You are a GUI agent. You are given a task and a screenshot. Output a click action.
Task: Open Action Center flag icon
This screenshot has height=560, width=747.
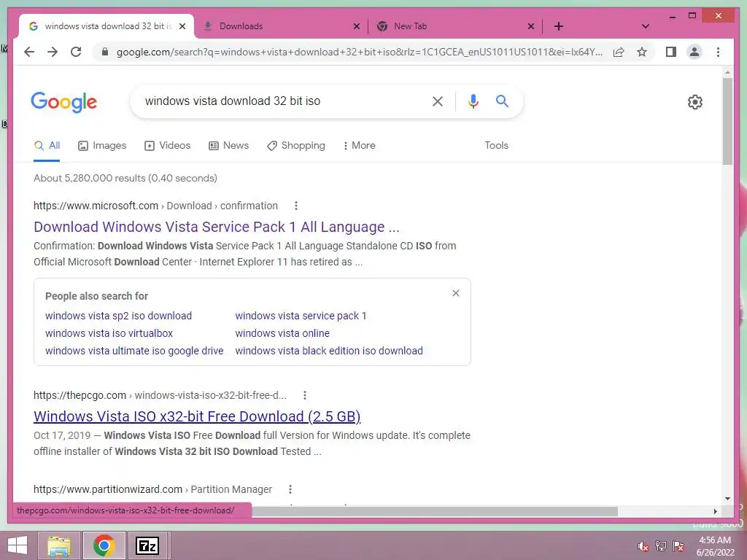pos(678,546)
